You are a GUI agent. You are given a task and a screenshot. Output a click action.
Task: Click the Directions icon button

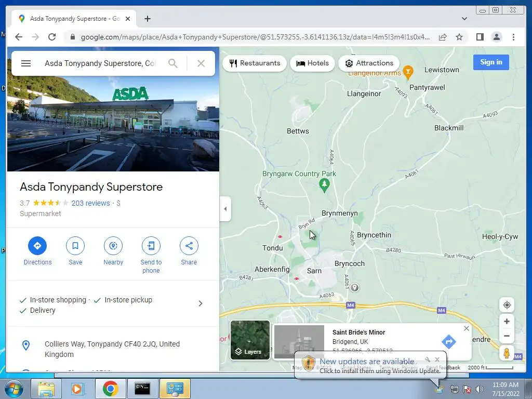tap(37, 246)
